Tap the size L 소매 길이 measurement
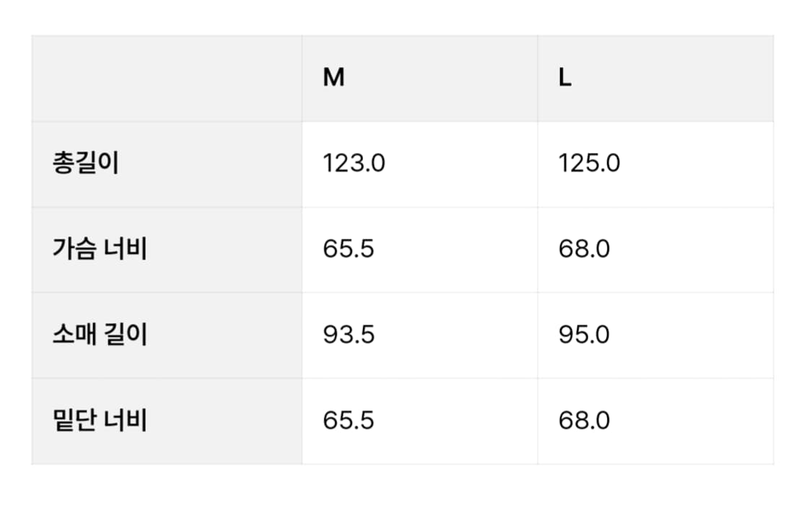Screen dimensions: 812x507 click(x=584, y=335)
